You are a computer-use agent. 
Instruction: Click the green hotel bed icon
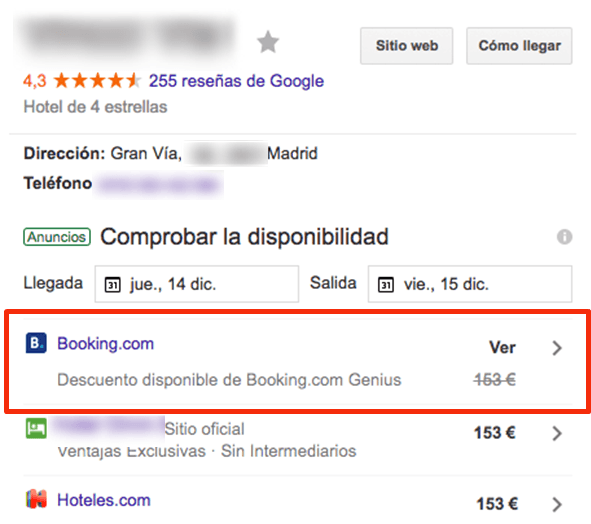pyautogui.click(x=36, y=428)
